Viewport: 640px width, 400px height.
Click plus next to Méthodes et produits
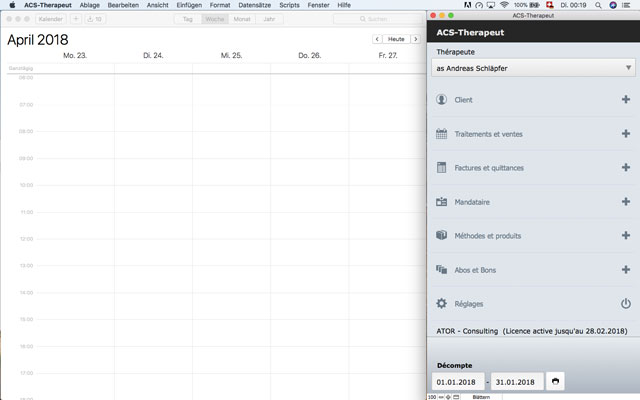(626, 236)
